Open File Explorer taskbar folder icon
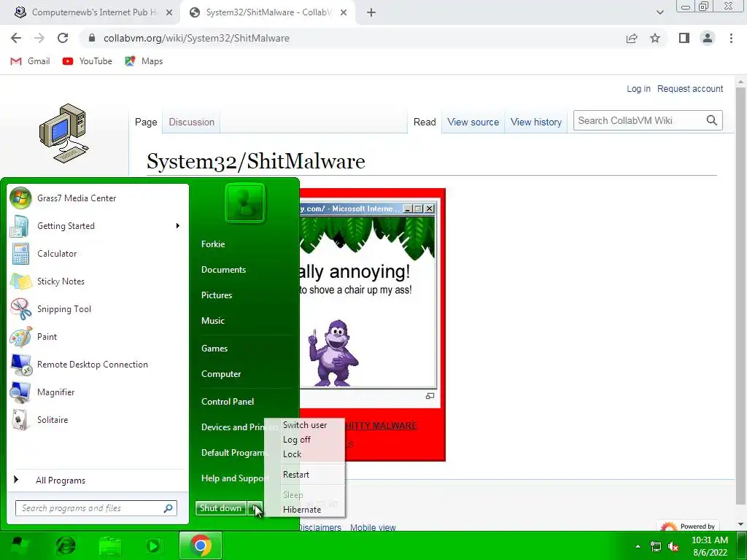 (110, 545)
